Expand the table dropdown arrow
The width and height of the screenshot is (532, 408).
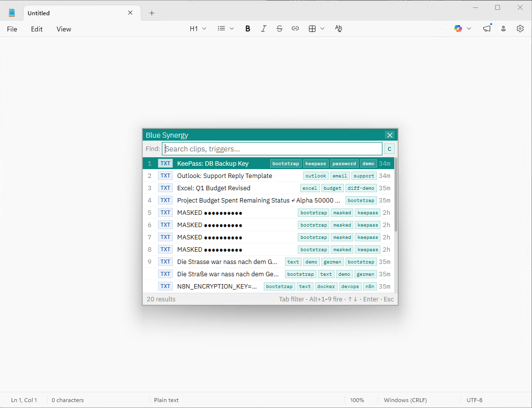[322, 29]
